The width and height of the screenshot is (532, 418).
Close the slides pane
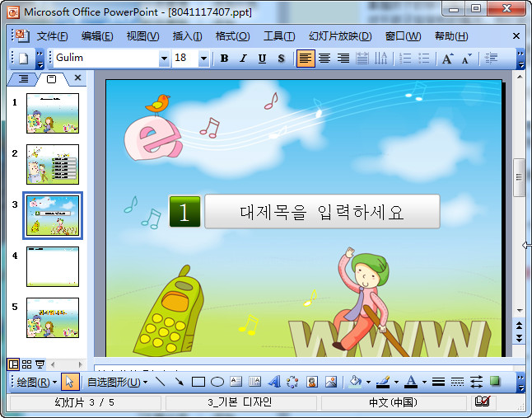[77, 77]
